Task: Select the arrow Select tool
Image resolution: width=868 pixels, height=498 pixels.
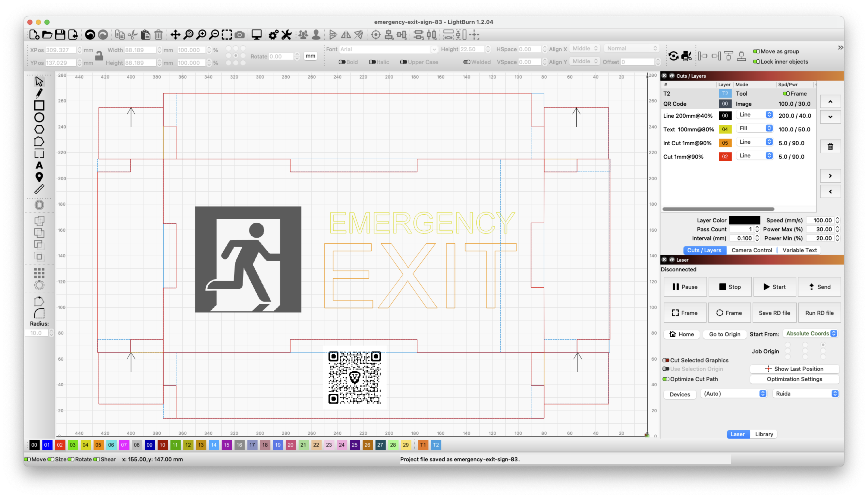Action: (x=39, y=81)
